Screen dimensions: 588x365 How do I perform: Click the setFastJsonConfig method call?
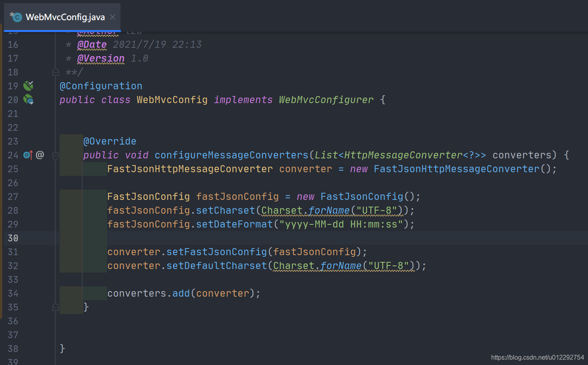217,252
